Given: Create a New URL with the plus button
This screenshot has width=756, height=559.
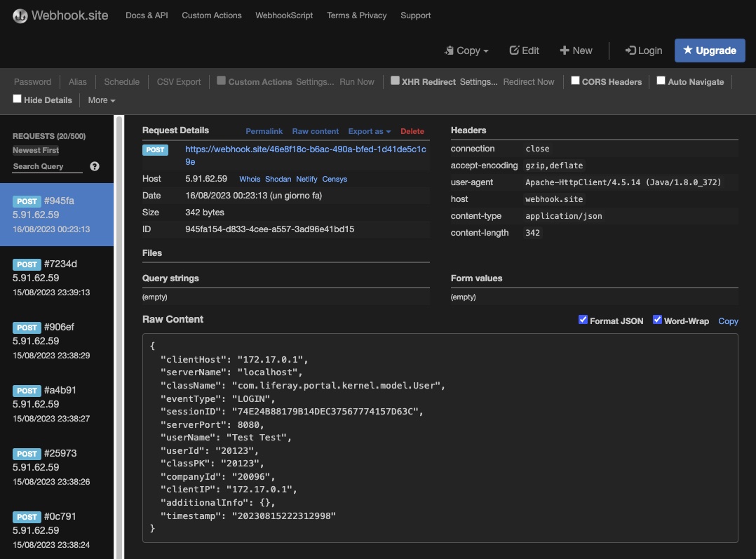Looking at the screenshot, I should pos(576,50).
